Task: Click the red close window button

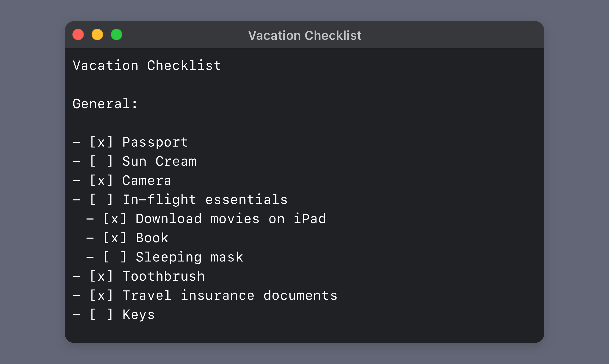Action: [x=78, y=34]
